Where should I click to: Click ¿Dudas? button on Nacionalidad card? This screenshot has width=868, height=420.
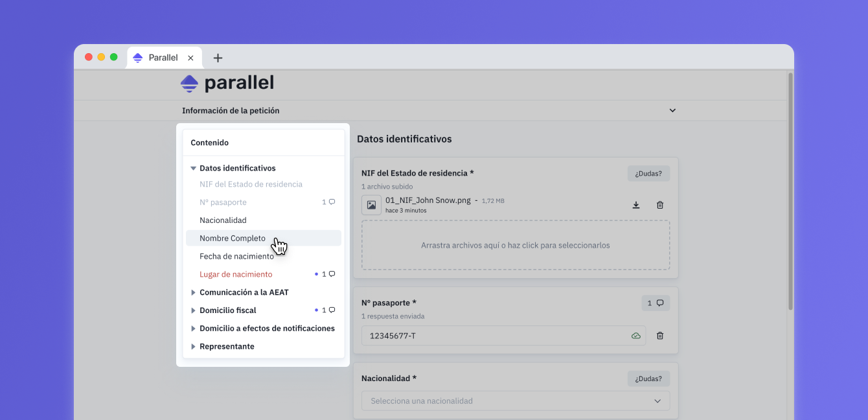point(648,379)
